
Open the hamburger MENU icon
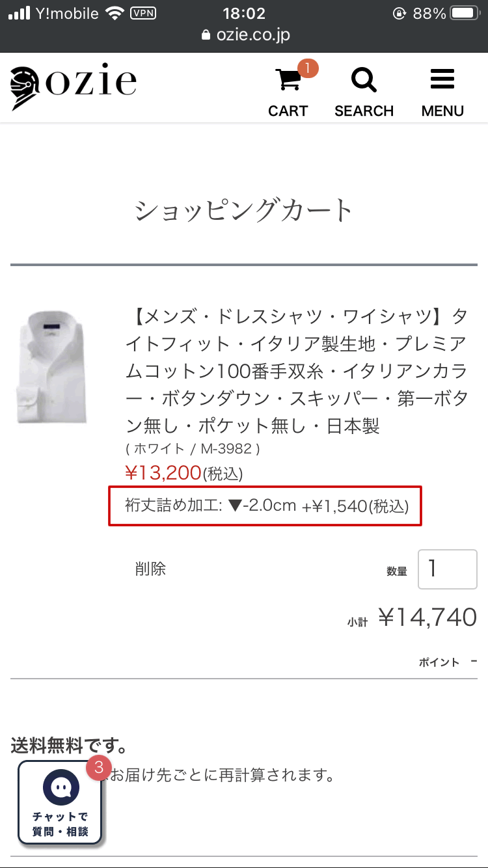point(442,81)
